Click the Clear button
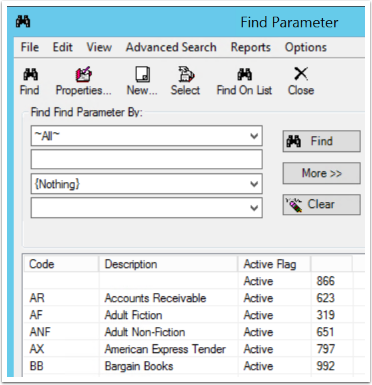 [322, 204]
